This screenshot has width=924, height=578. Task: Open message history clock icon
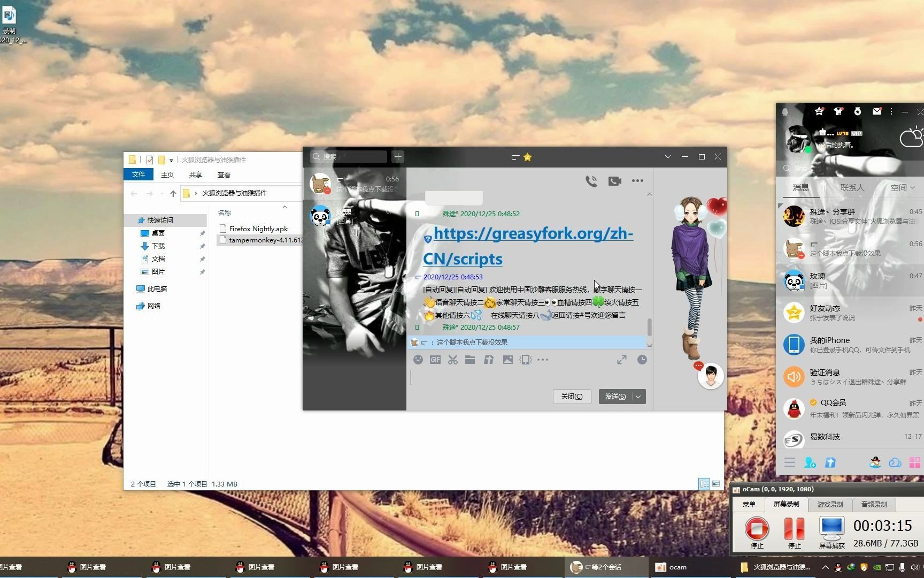pyautogui.click(x=642, y=360)
